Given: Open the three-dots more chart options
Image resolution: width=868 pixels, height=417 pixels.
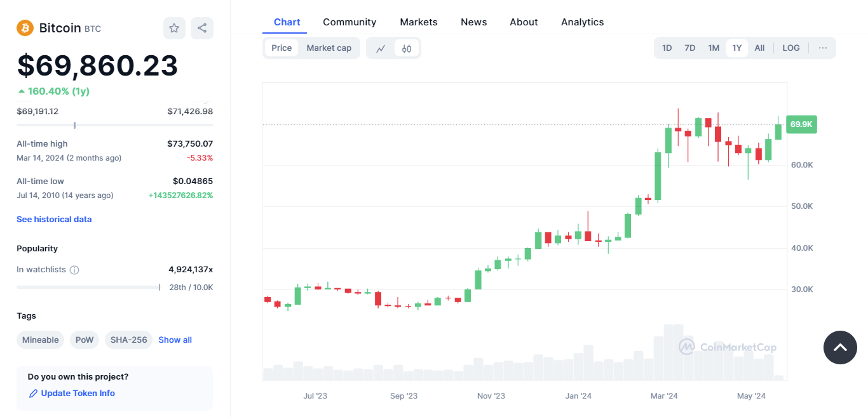Looking at the screenshot, I should tap(823, 48).
